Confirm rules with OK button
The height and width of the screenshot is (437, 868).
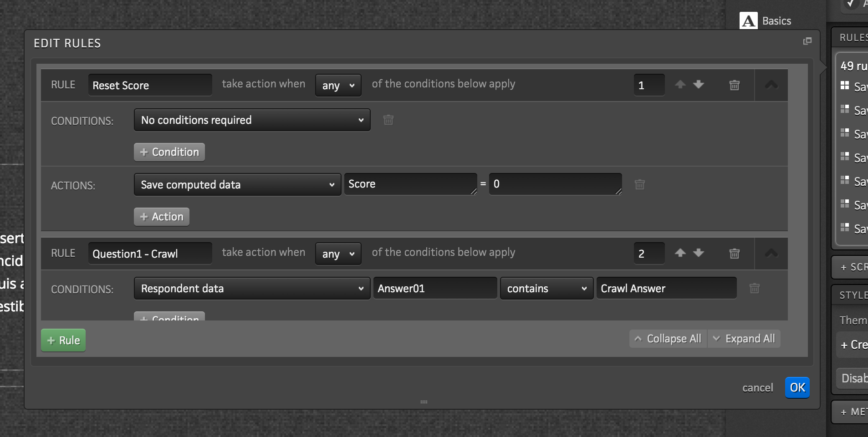797,387
